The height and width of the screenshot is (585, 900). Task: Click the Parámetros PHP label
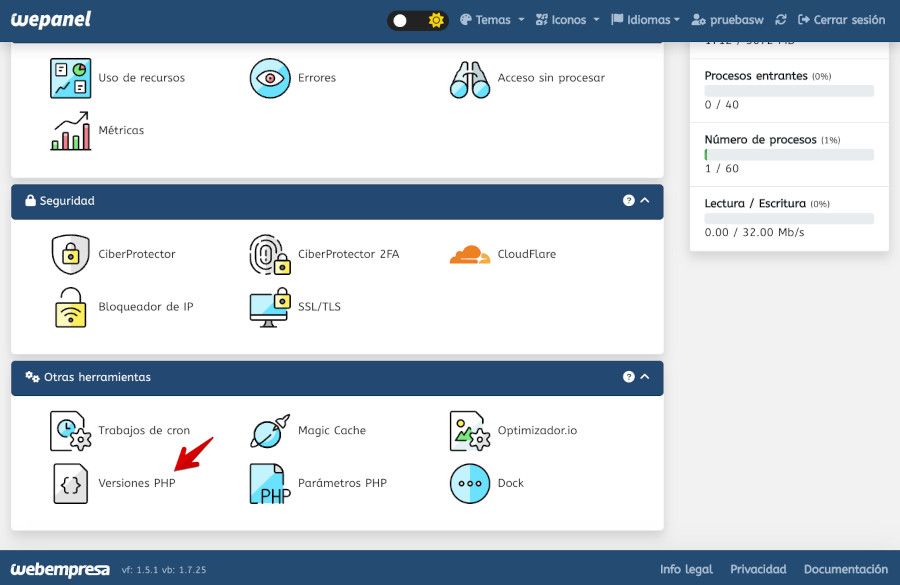(x=342, y=483)
